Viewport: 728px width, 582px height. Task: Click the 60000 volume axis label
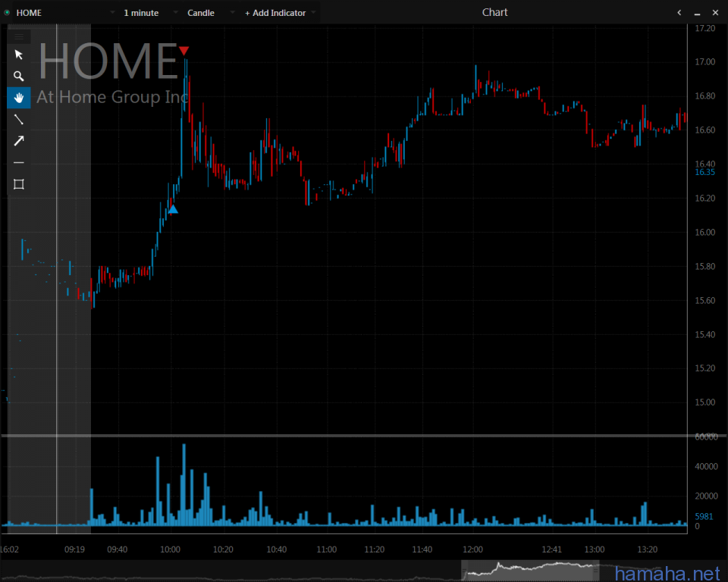706,436
